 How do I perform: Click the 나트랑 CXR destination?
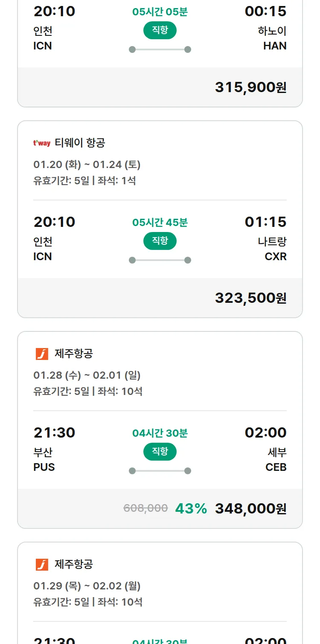[x=272, y=249]
